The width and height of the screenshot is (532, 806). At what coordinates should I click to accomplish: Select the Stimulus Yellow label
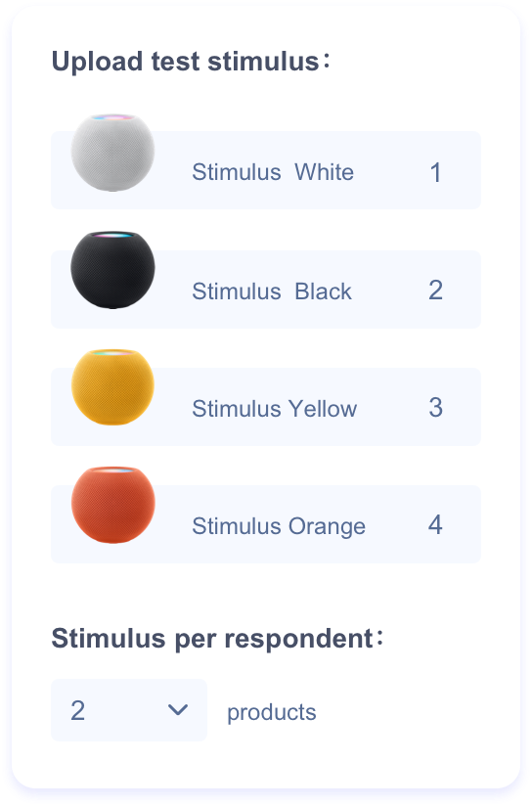pyautogui.click(x=275, y=409)
